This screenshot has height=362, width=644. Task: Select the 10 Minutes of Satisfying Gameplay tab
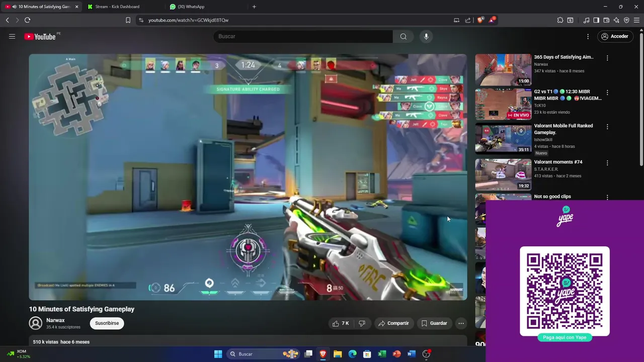pos(40,7)
